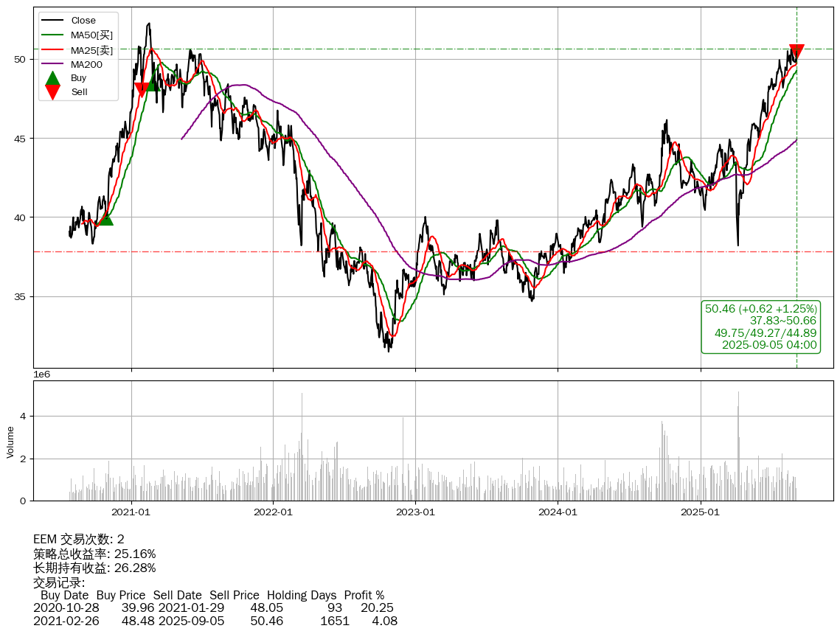The height and width of the screenshot is (634, 840).
Task: Click the 2021-01 date axis label
Action: 131,512
